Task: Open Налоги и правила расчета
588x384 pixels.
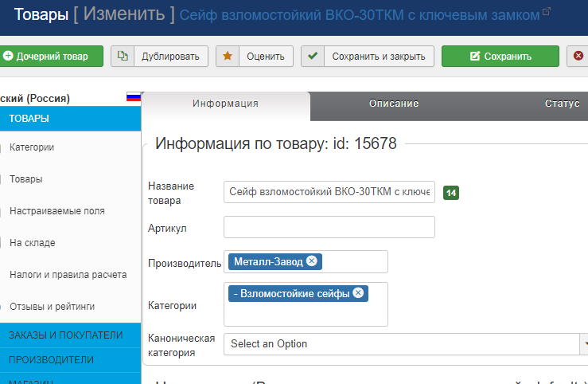Action: tap(68, 275)
